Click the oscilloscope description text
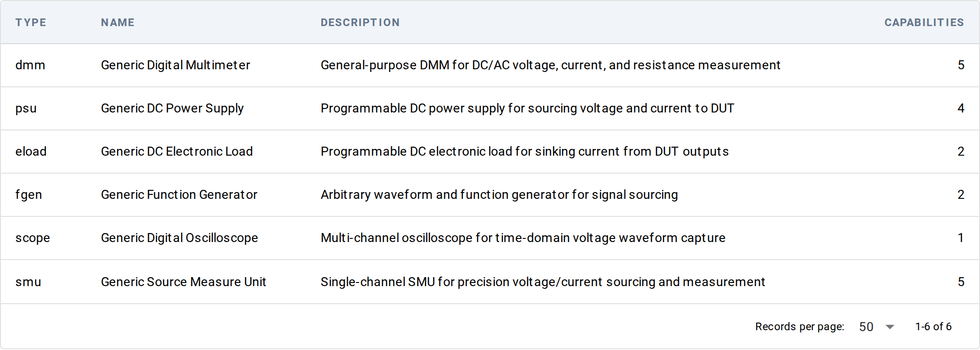The image size is (980, 350). pos(523,238)
